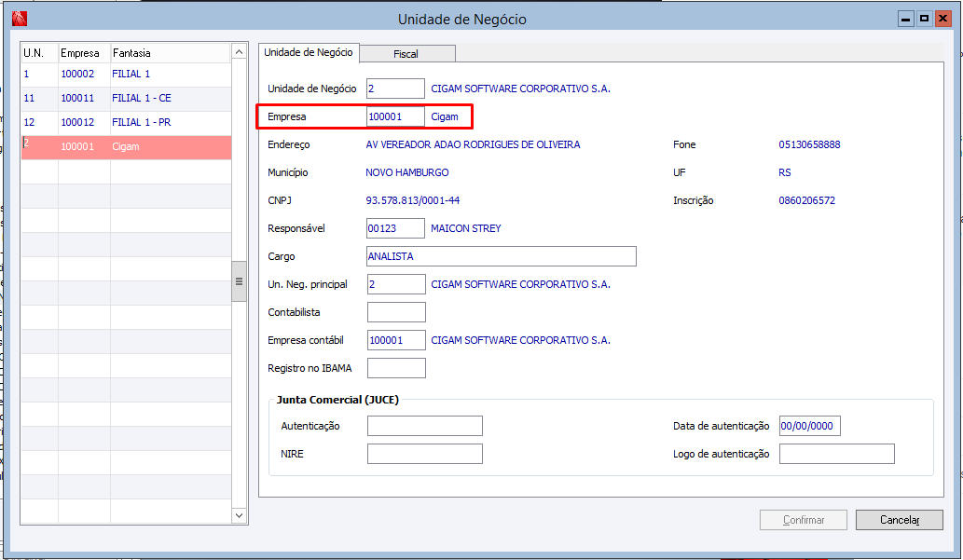Click the Município value NOVO HAMBURGO
The width and height of the screenshot is (963, 560).
(407, 172)
